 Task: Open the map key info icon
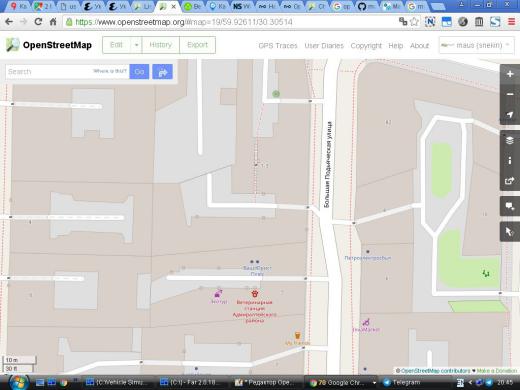510,161
